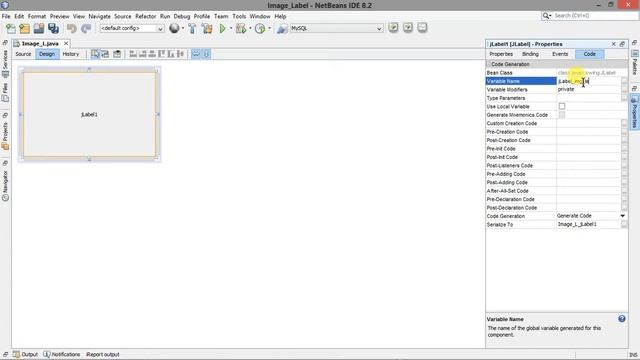Toggle horizontal resizability button

(196, 54)
